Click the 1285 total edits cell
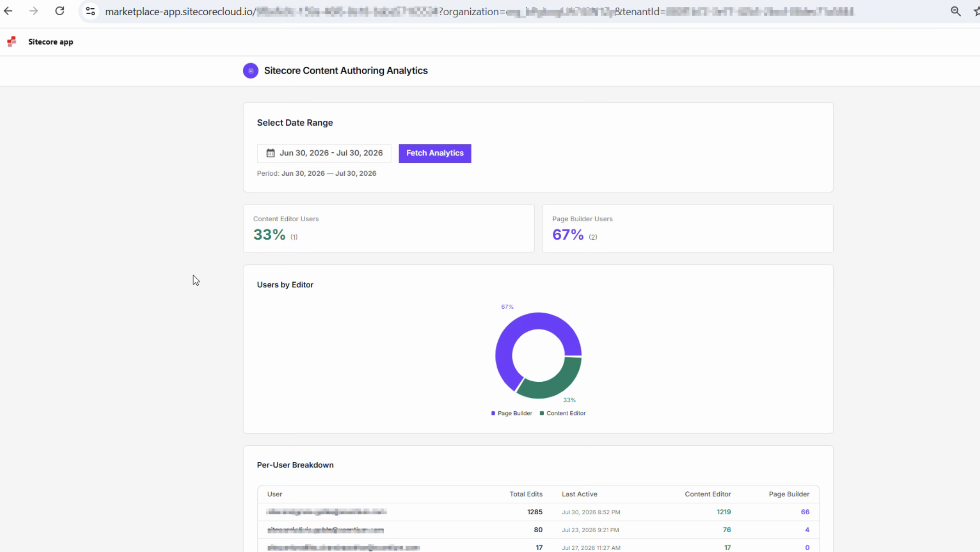 pyautogui.click(x=535, y=512)
